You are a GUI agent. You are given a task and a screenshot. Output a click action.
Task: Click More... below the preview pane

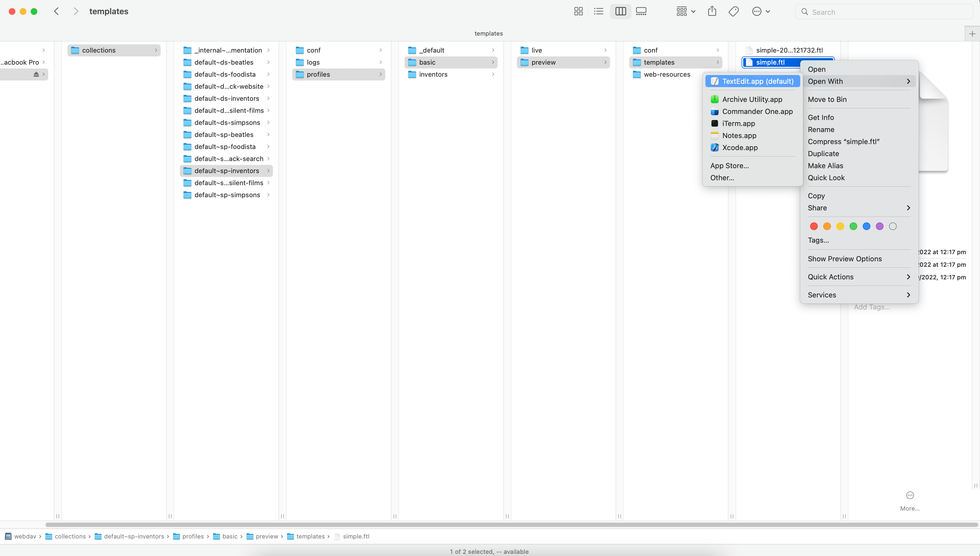910,508
